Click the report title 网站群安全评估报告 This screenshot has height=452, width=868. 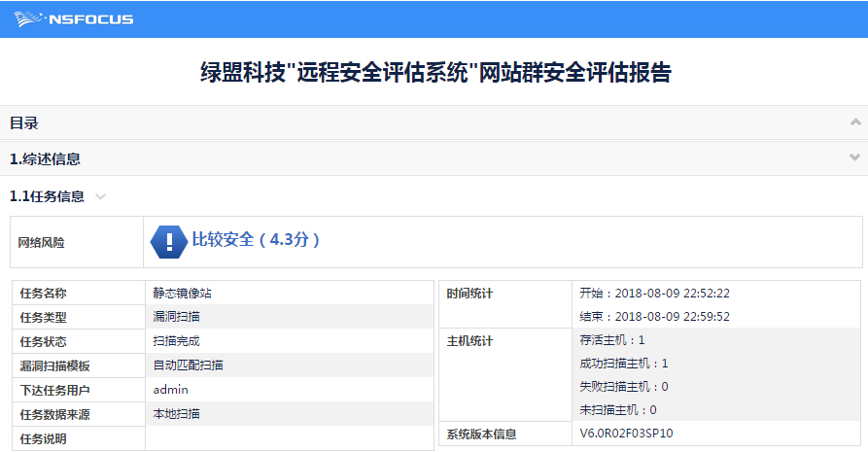(436, 73)
